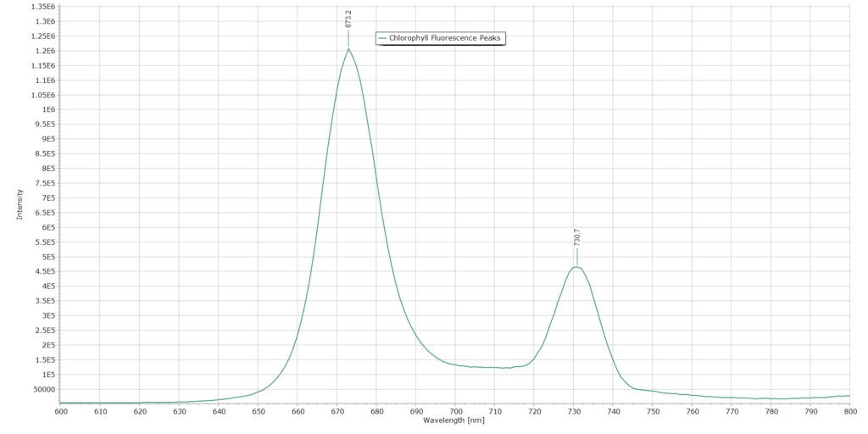The image size is (868, 434).
Task: Select the 730.7 peak label
Action: [x=576, y=236]
